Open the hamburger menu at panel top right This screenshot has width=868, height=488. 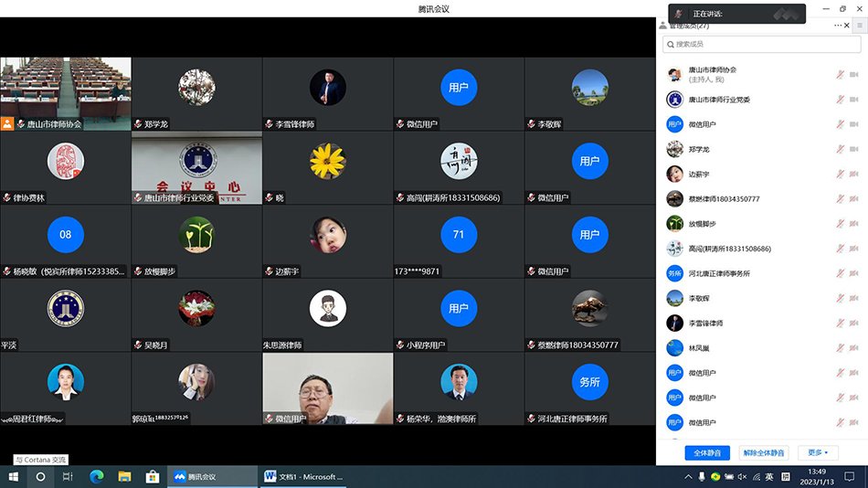[x=860, y=26]
